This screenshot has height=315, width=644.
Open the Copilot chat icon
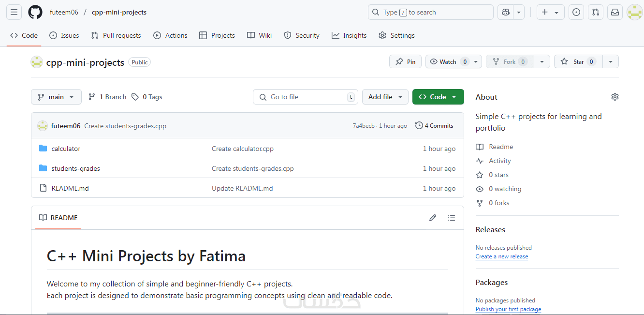tap(506, 12)
